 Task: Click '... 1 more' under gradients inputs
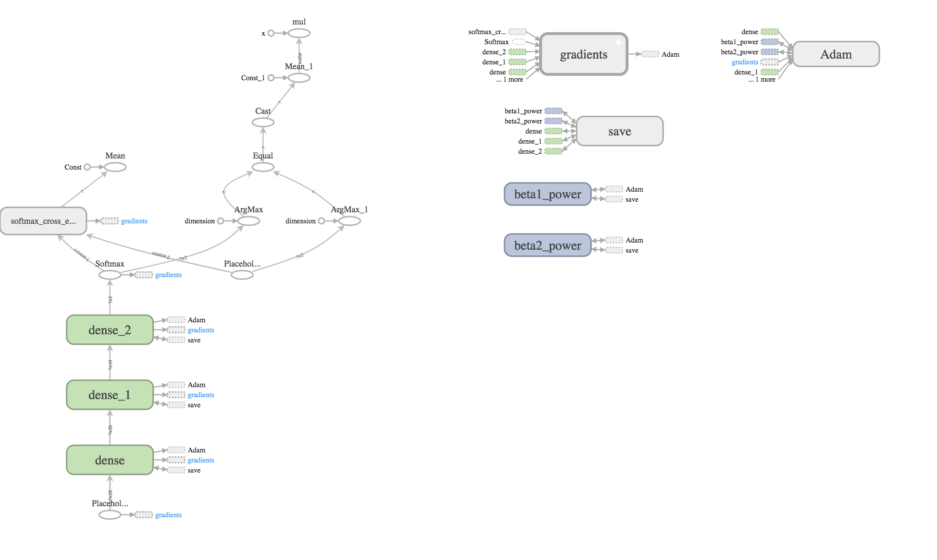point(510,80)
